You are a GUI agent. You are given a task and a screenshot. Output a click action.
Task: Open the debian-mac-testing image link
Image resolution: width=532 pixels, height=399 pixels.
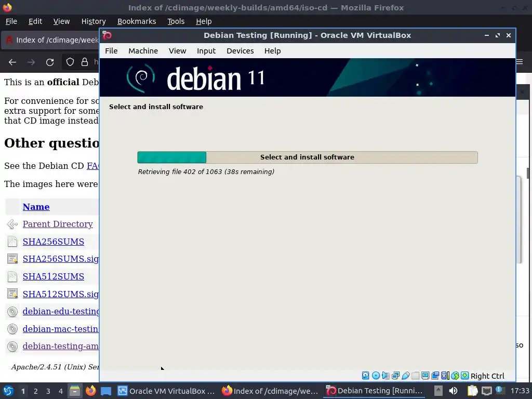(x=61, y=329)
